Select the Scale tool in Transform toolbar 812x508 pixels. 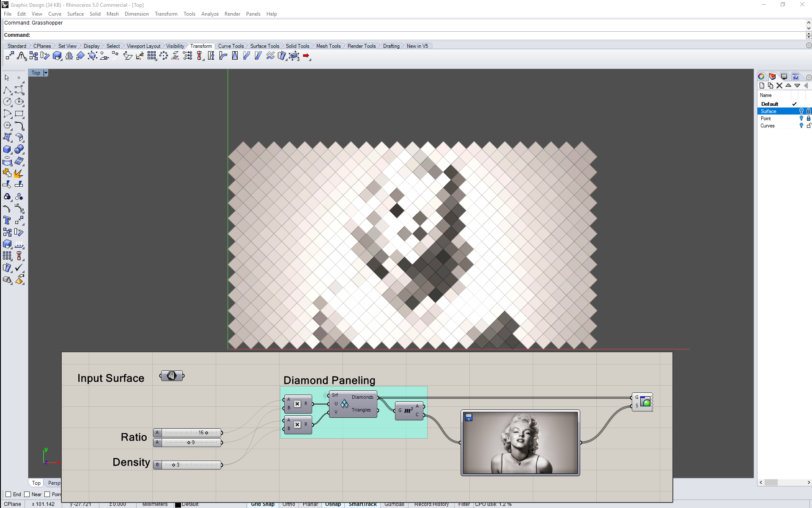[x=57, y=56]
